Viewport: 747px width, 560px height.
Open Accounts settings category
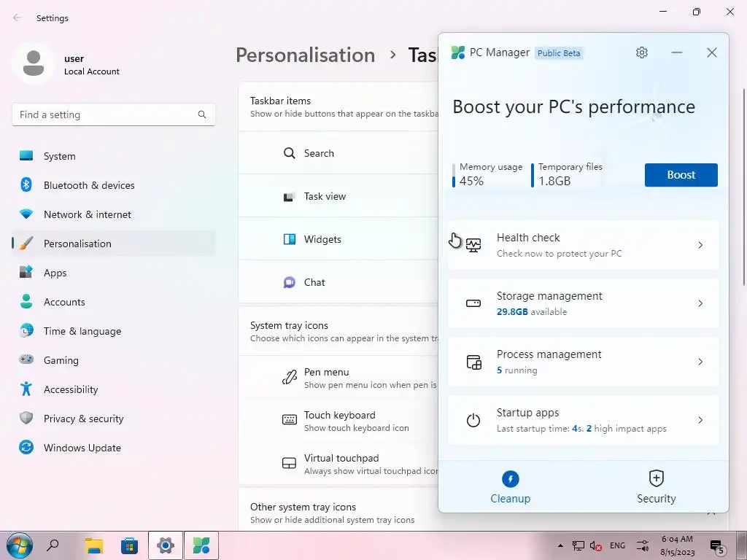pyautogui.click(x=113, y=302)
